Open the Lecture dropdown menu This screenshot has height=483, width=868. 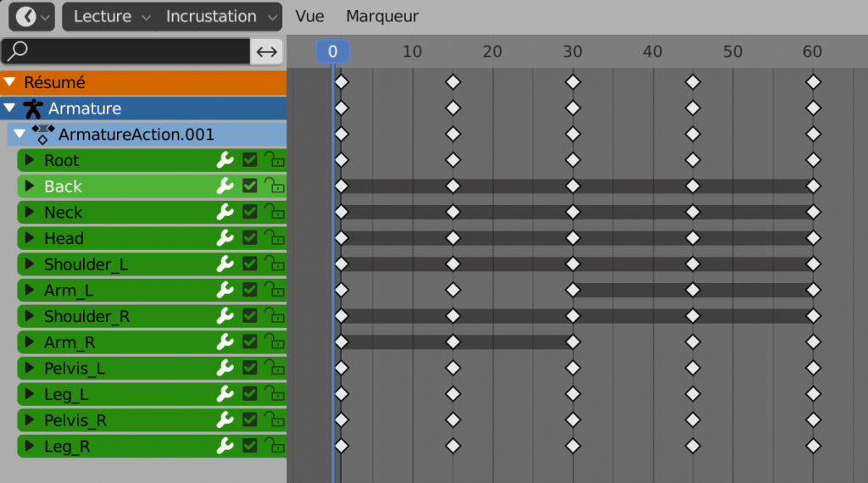click(111, 16)
